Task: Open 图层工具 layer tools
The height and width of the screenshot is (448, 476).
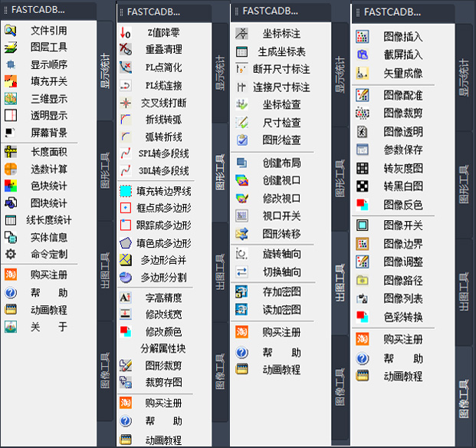Action: pos(48,48)
